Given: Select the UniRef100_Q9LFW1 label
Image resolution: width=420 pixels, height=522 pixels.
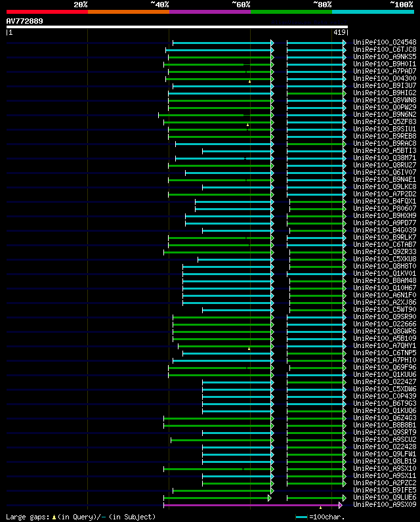Looking at the screenshot, I should point(385,454).
